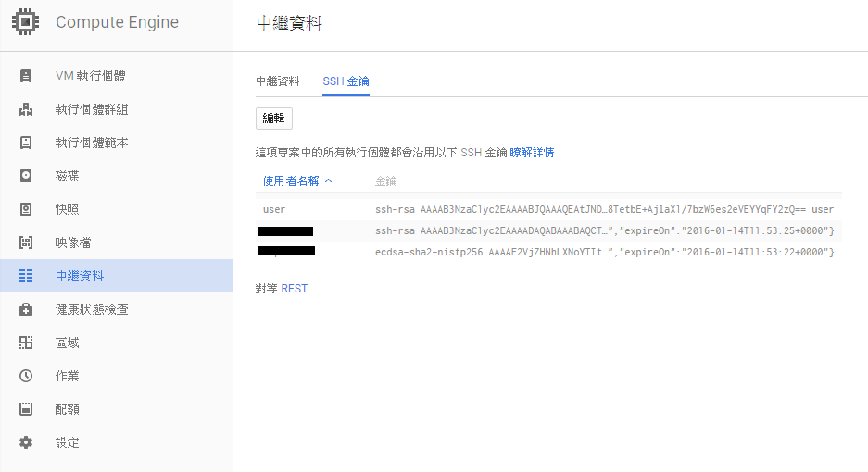Sort by 使用者名稱 column arrow
Screen dimensions: 868x472
(328, 181)
